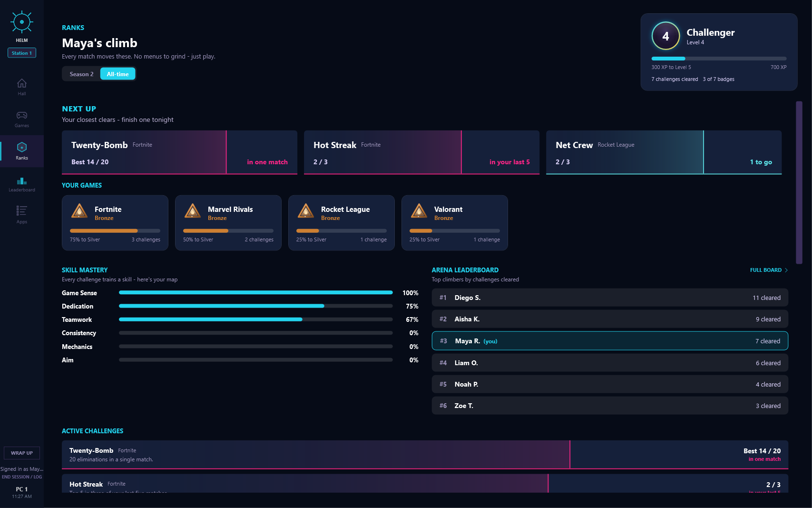This screenshot has width=812, height=508.
Task: Click the page vertical scrollbar
Action: [799, 182]
